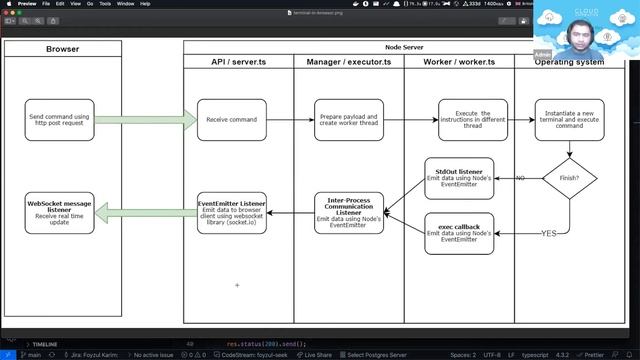The height and width of the screenshot is (360, 640).
Task: Click the 'Node Server' header text
Action: [x=404, y=47]
